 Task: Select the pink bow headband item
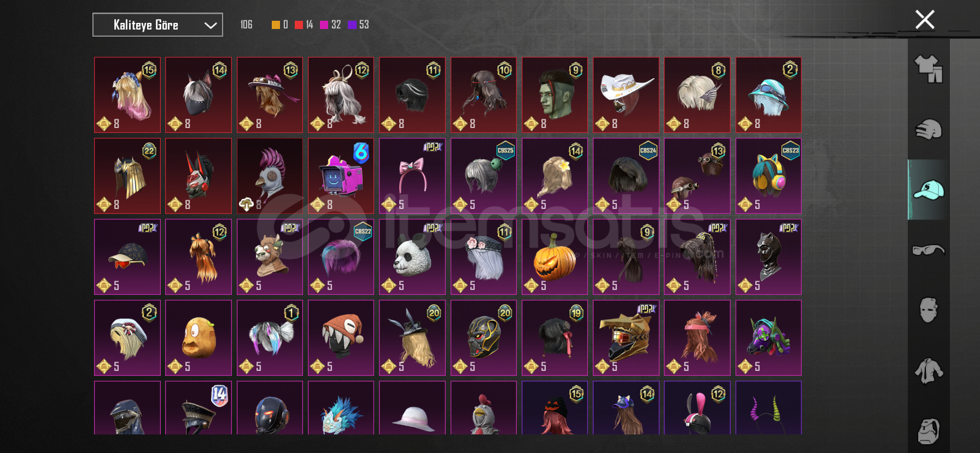pos(412,176)
